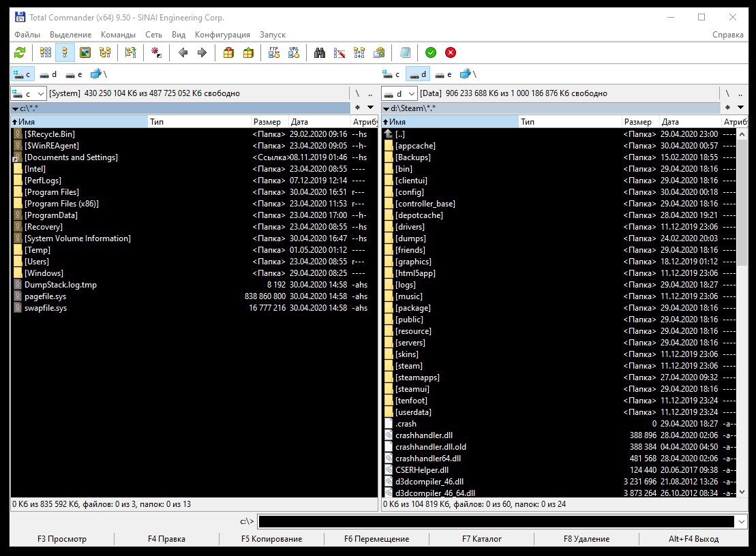The image size is (756, 556).
Task: Go forward with the right arrow icon
Action: tap(202, 52)
